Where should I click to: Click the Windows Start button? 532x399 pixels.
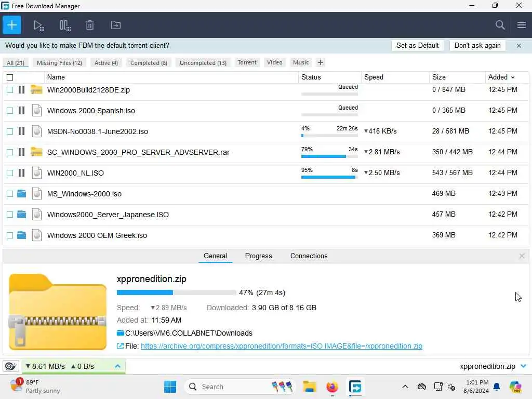170,387
